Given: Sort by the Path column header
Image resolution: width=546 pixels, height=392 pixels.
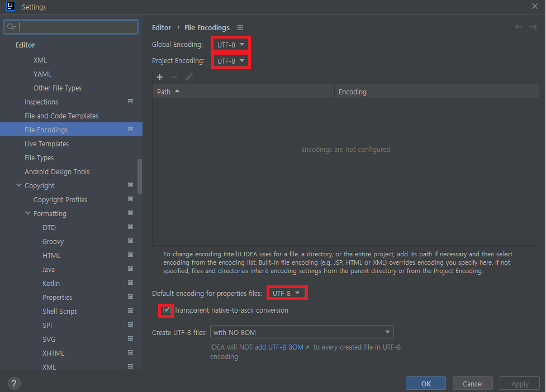Looking at the screenshot, I should pyautogui.click(x=243, y=92).
